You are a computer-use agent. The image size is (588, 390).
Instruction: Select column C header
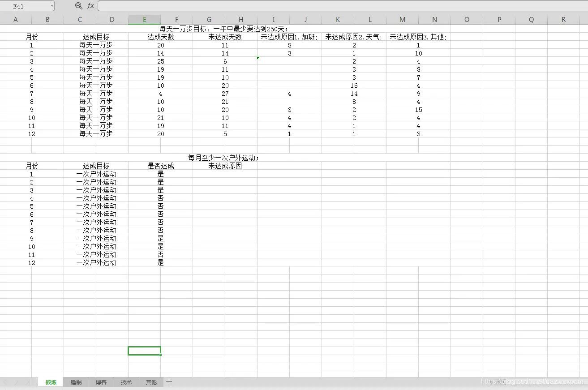point(80,20)
